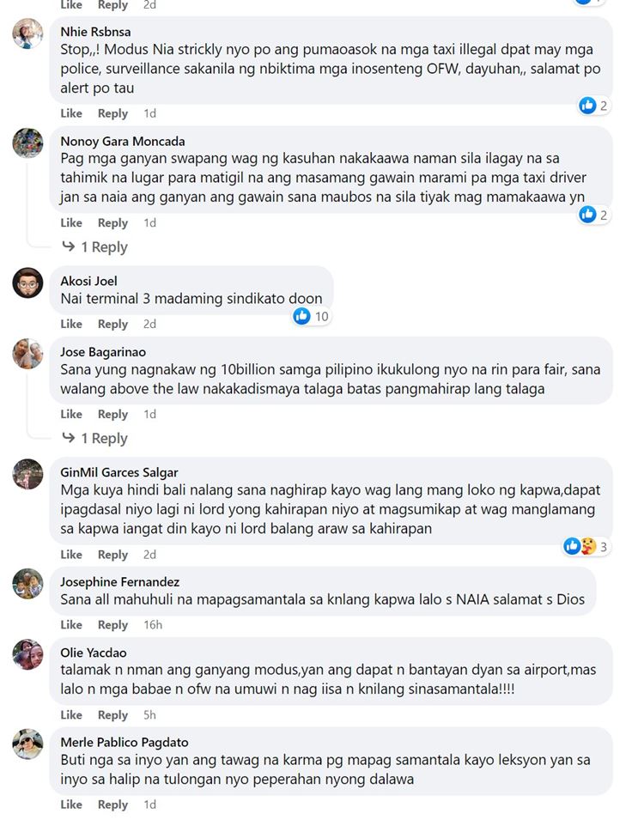
Task: Expand 1 Reply under Jose Bagarinao
Action: tap(94, 438)
